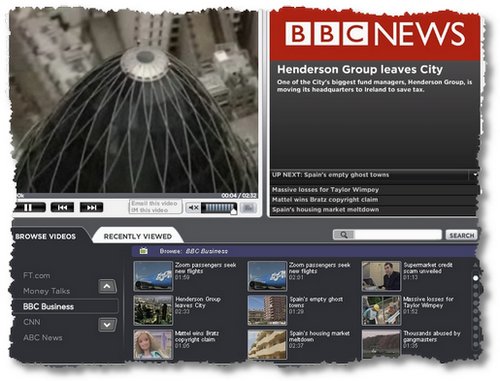Image resolution: width=500 pixels, height=381 pixels.
Task: Click the Search button
Action: pos(462,235)
